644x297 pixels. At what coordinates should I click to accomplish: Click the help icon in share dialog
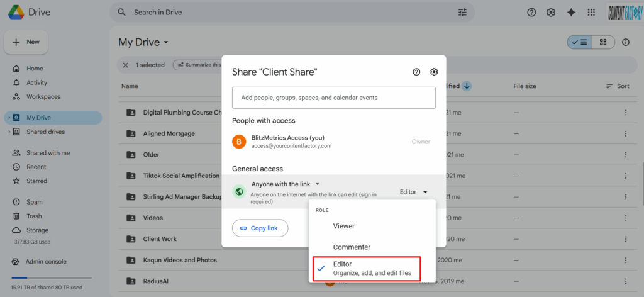pyautogui.click(x=416, y=72)
